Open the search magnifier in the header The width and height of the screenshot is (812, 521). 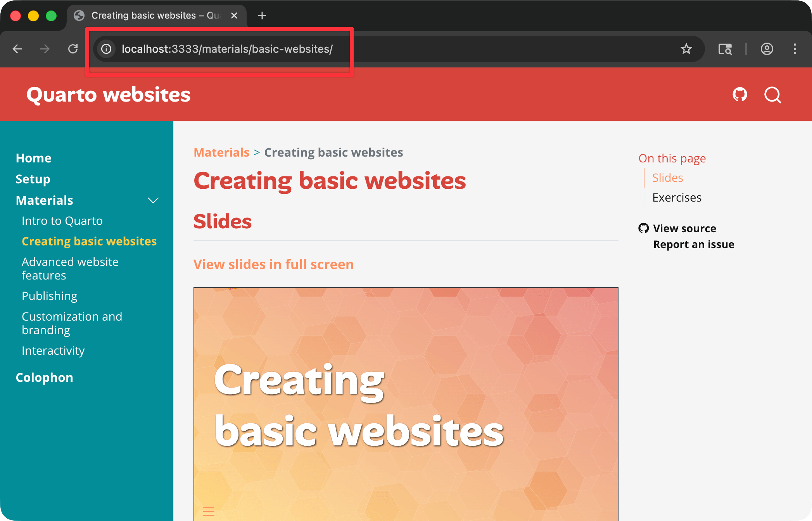pyautogui.click(x=772, y=95)
